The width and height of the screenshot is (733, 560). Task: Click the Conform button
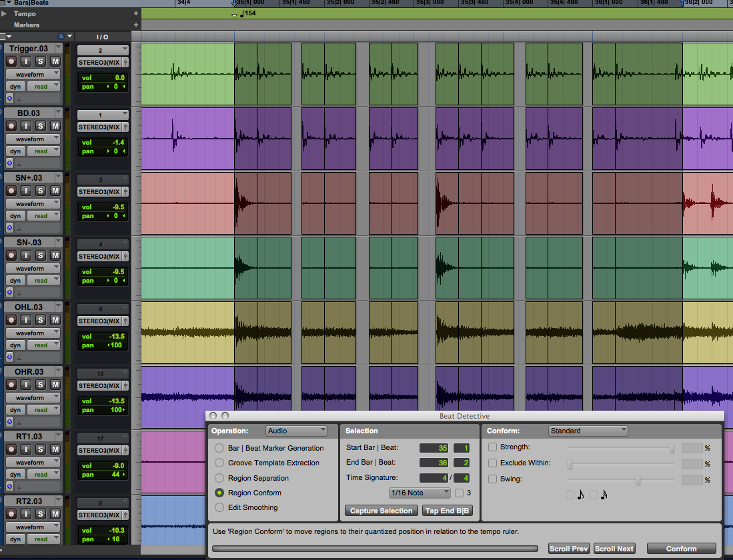[681, 549]
